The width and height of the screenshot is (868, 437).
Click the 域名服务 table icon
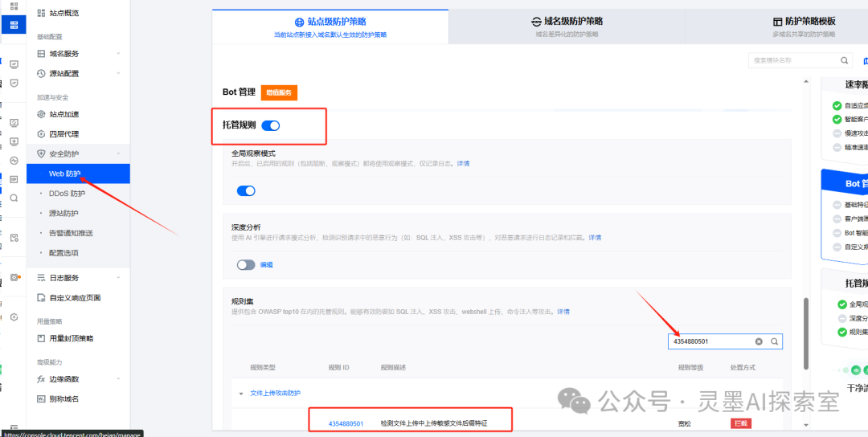pyautogui.click(x=41, y=54)
